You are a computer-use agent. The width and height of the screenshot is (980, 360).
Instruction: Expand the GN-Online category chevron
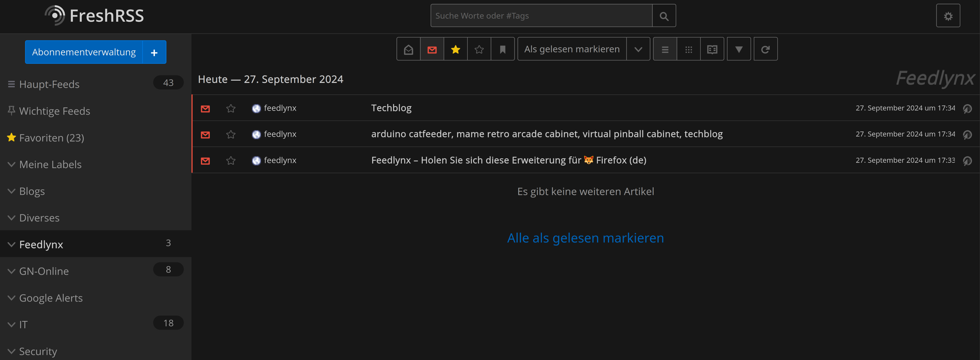[x=11, y=271]
